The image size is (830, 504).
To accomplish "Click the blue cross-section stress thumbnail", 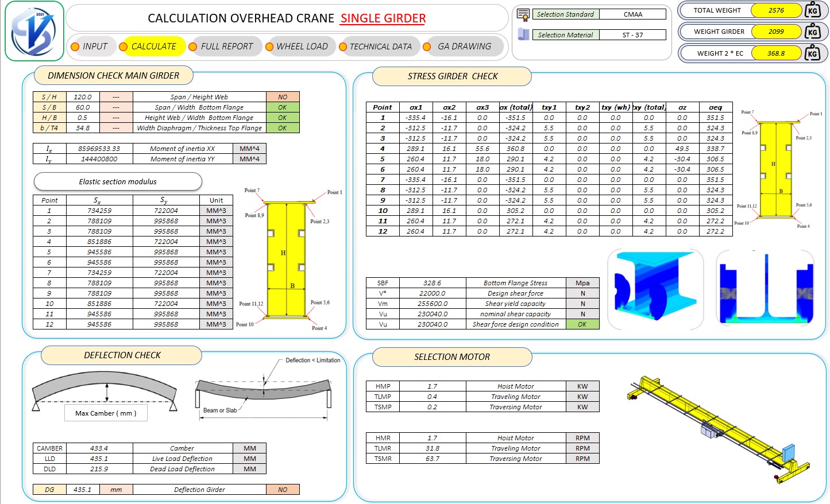I will (x=765, y=289).
